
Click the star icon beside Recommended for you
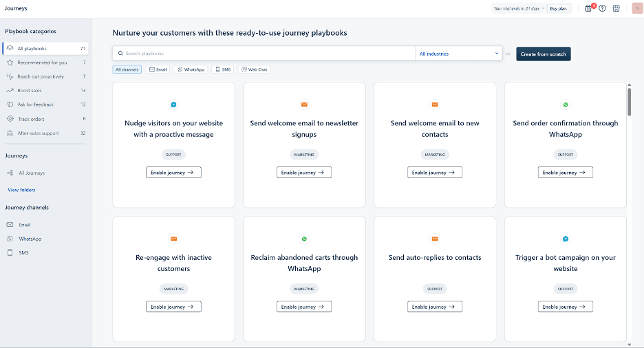pos(10,63)
